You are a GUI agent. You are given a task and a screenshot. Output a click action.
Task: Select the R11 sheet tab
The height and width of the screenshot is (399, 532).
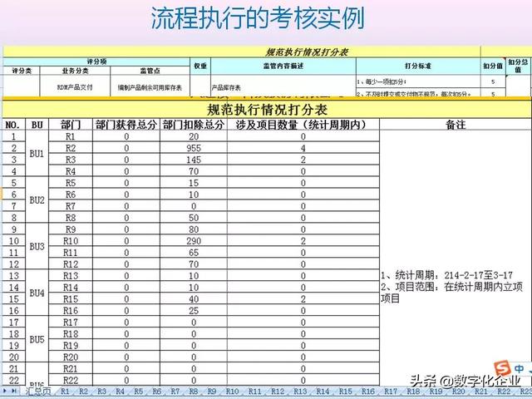255,392
